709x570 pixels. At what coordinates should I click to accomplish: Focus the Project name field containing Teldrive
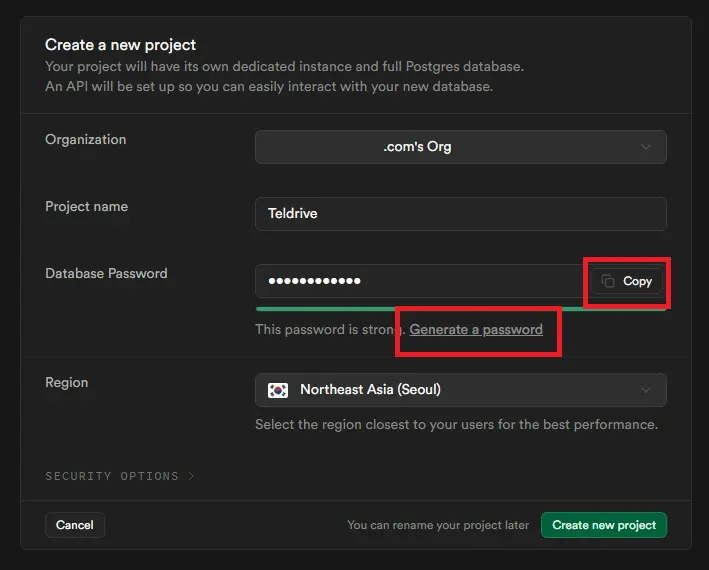click(x=460, y=214)
